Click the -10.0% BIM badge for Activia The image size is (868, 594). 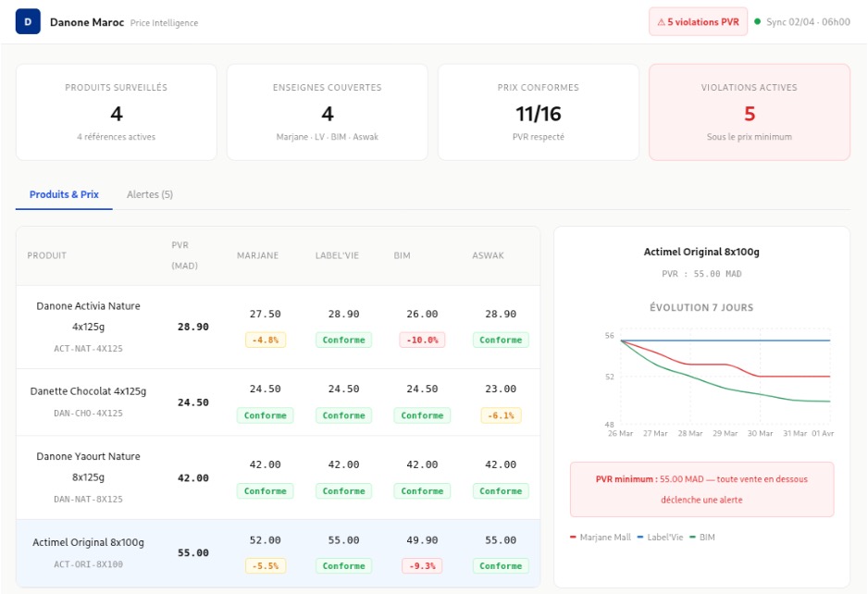(x=422, y=340)
